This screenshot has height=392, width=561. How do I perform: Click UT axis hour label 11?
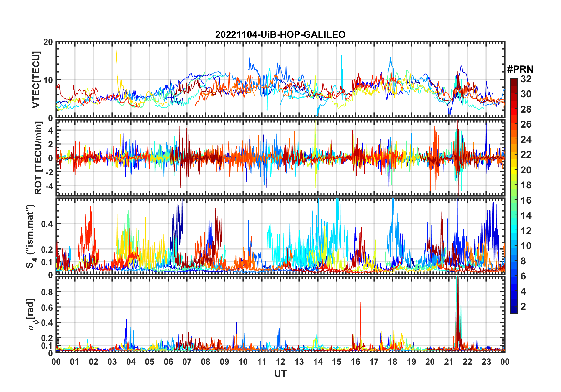tap(262, 362)
